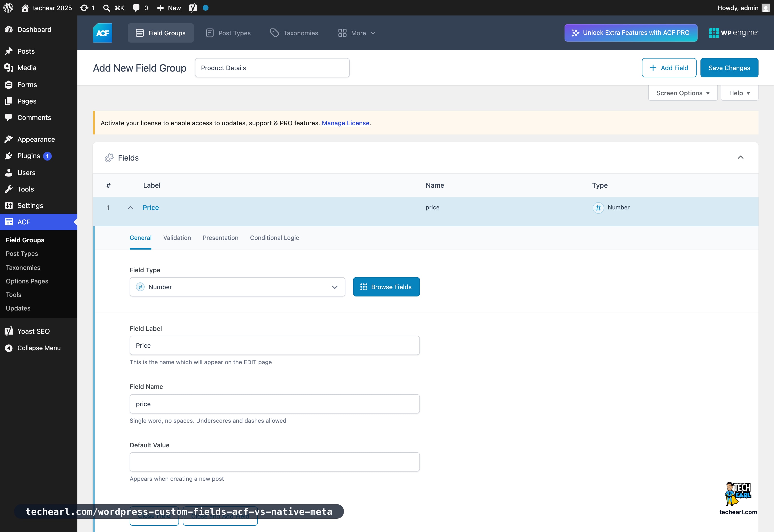
Task: Click the WP Engine logo
Action: (734, 33)
